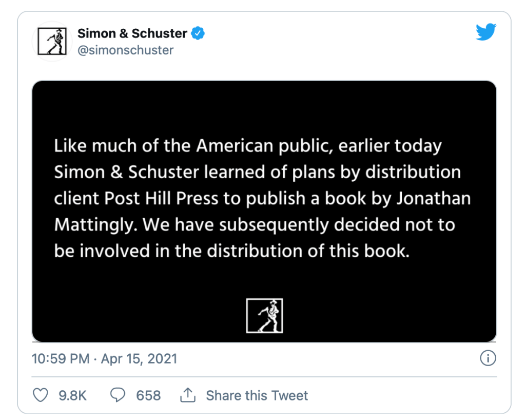Click the 9.8K likes count
Image resolution: width=525 pixels, height=420 pixels.
(x=72, y=395)
